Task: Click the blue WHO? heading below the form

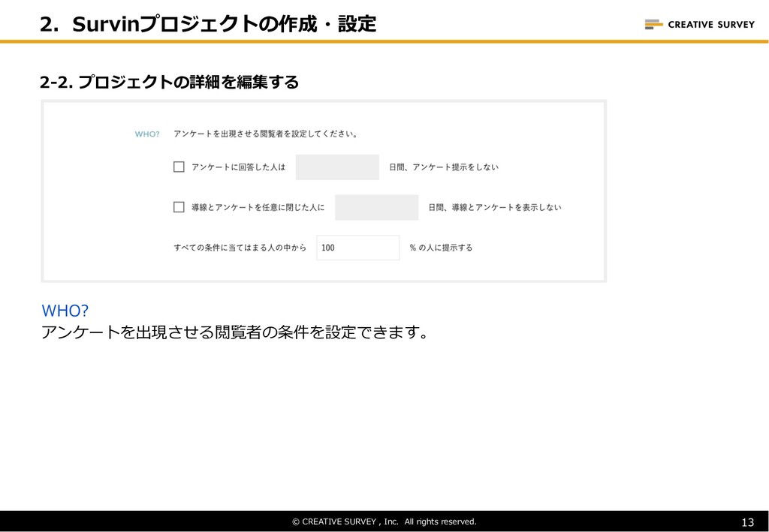Action: click(65, 311)
